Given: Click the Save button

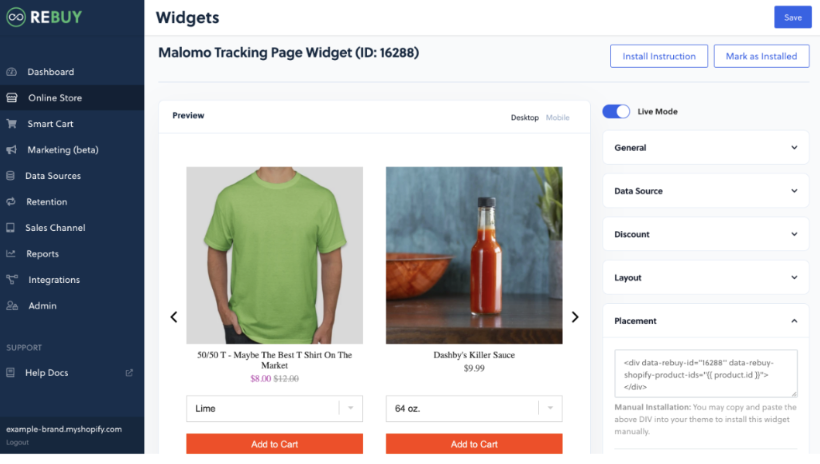Looking at the screenshot, I should [x=792, y=17].
